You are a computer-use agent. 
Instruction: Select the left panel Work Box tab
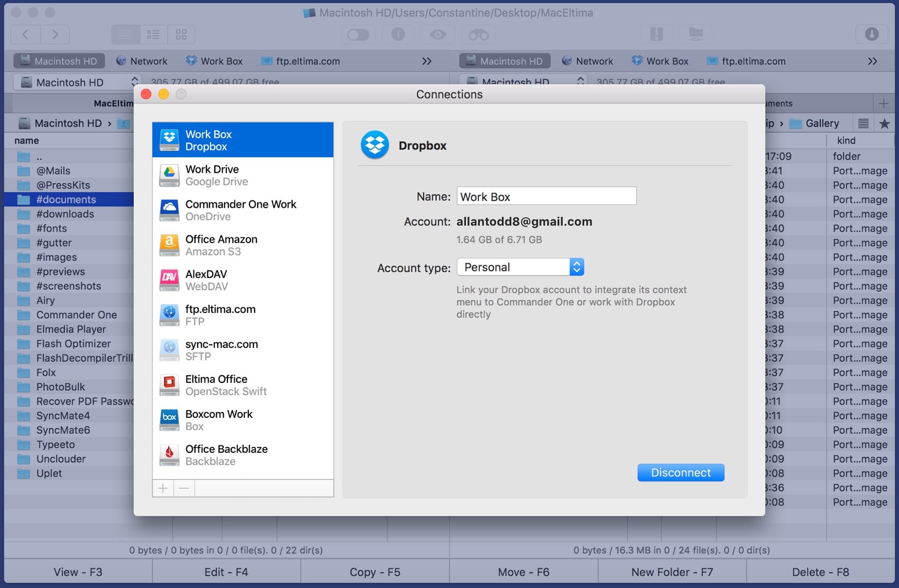tap(214, 61)
